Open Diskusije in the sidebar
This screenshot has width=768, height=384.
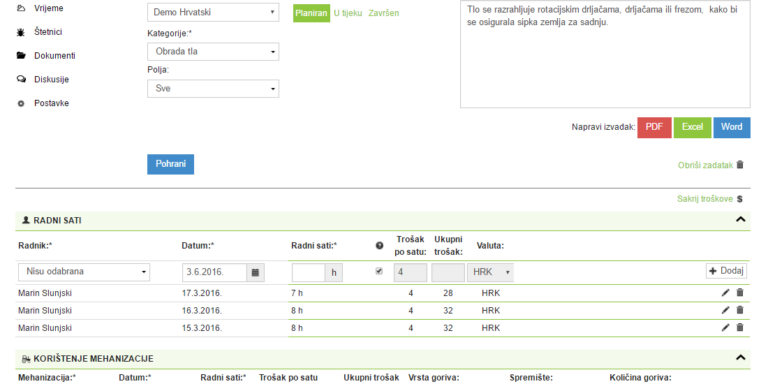tap(51, 79)
